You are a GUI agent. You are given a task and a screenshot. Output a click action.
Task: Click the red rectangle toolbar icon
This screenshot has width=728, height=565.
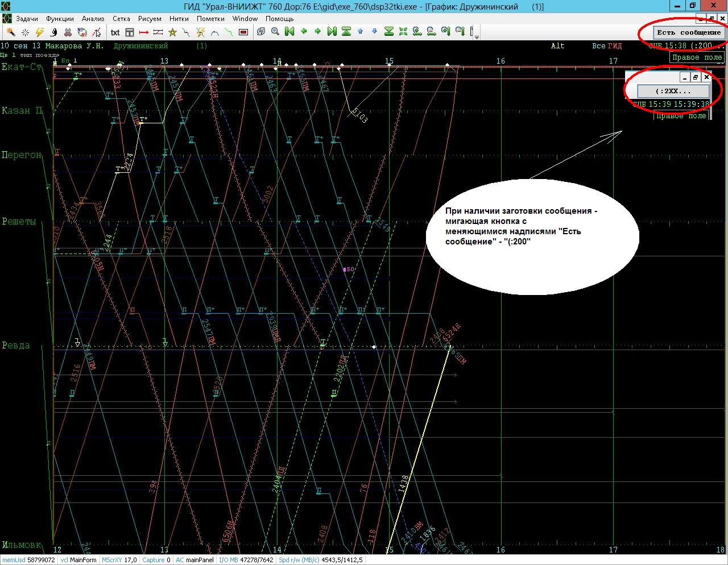243,32
